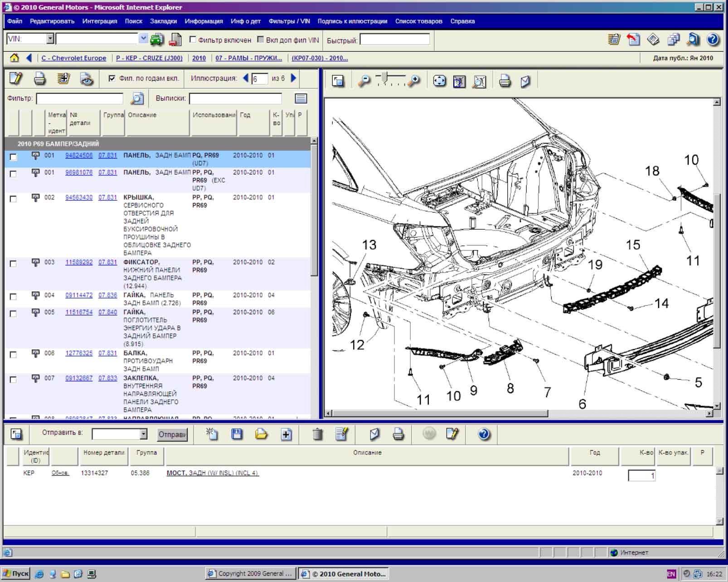Open the VIN type dropdown
728x582 pixels.
point(50,39)
